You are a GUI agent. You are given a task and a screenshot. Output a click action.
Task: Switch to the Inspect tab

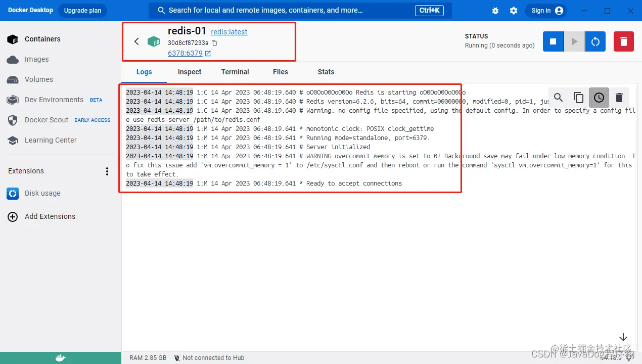(190, 72)
